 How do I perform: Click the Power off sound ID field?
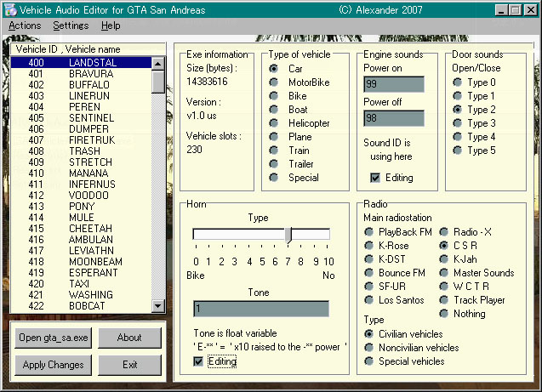tap(394, 118)
